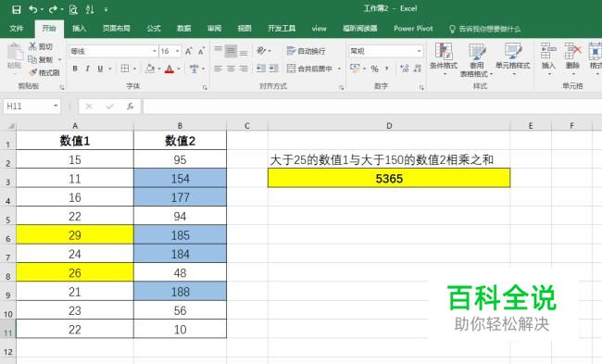Apply accounting number format
Image resolution: width=602 pixels, height=364 pixels.
(x=355, y=69)
